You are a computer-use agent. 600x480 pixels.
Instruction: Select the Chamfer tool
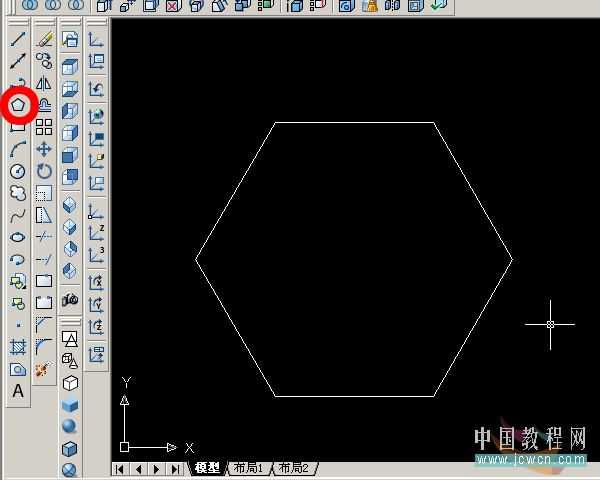pos(44,325)
